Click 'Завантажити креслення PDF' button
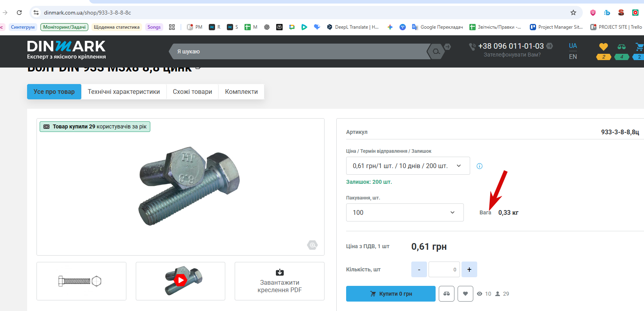644x311 pixels. pyautogui.click(x=279, y=281)
